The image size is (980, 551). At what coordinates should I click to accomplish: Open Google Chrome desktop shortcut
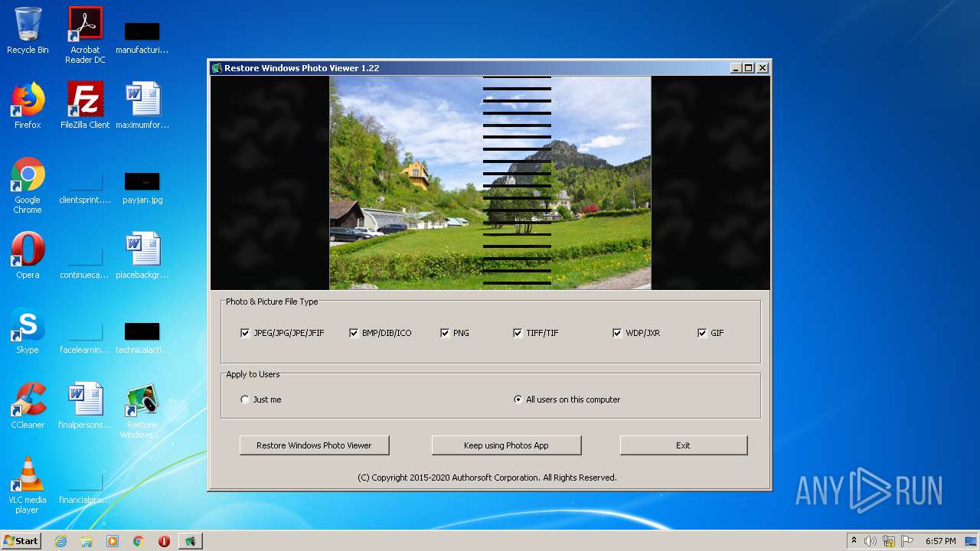28,185
